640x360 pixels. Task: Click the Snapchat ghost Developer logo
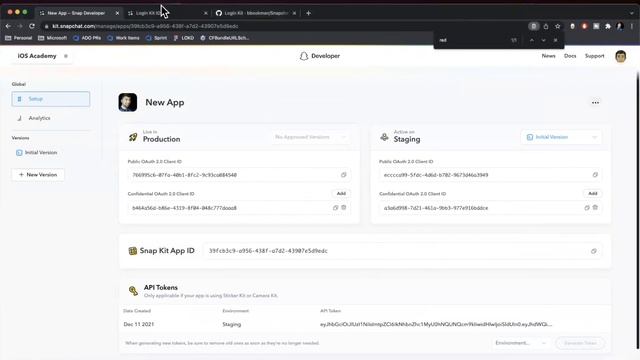[x=320, y=56]
